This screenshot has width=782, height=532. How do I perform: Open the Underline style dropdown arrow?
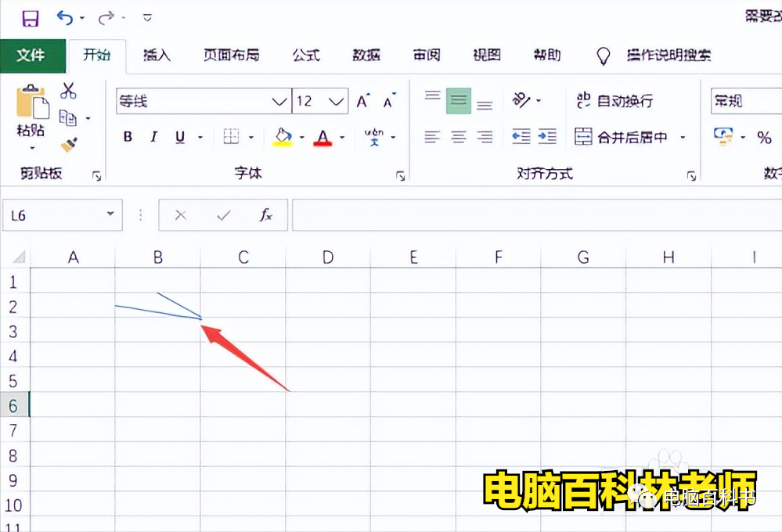pos(200,137)
